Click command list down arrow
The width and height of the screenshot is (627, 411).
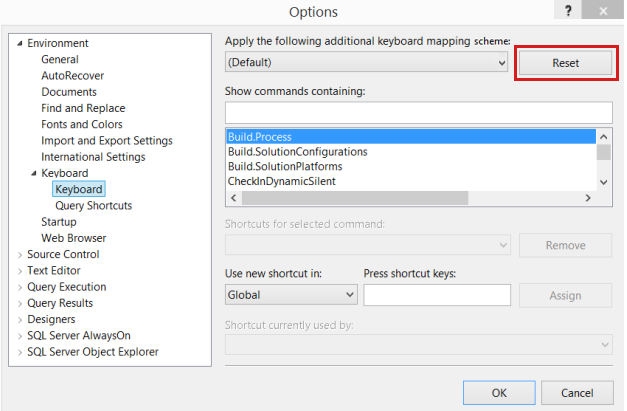(604, 182)
